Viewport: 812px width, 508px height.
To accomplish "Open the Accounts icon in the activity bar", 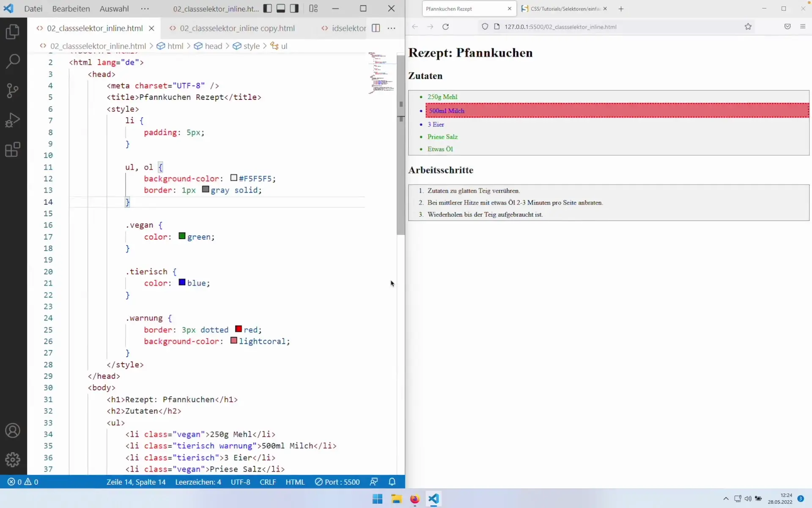I will [13, 431].
